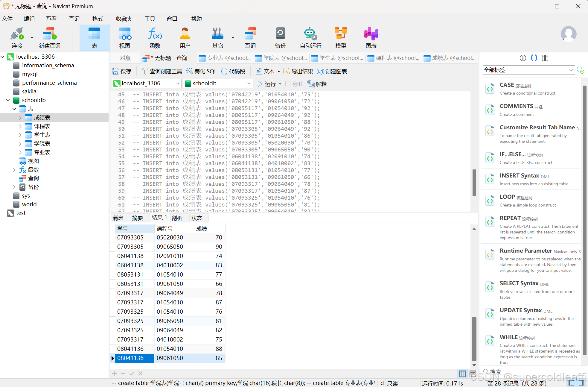The image size is (588, 387).
Task: Click the SQL editor vertical scrollbar thumb
Action: point(474,183)
